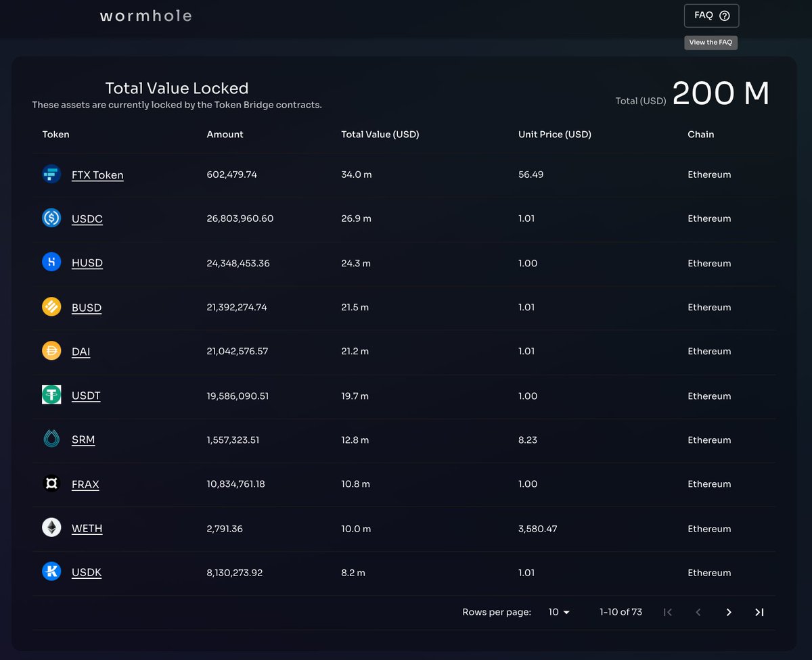Click the FRAX token icon
Screen dimensions: 812x660
coord(51,484)
